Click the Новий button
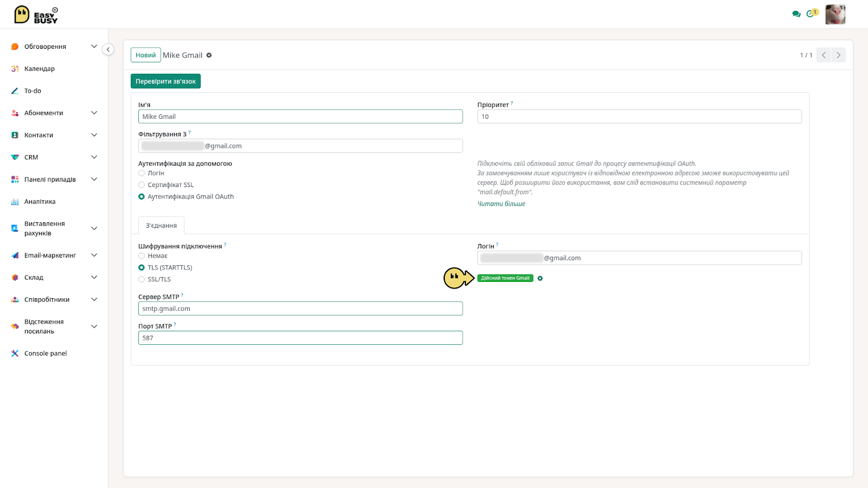The height and width of the screenshot is (488, 868). point(145,55)
